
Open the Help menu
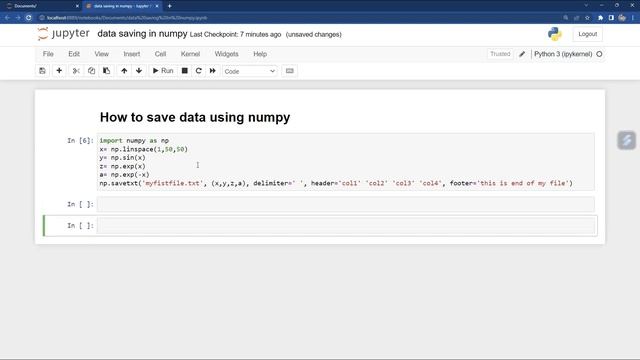[x=260, y=54]
